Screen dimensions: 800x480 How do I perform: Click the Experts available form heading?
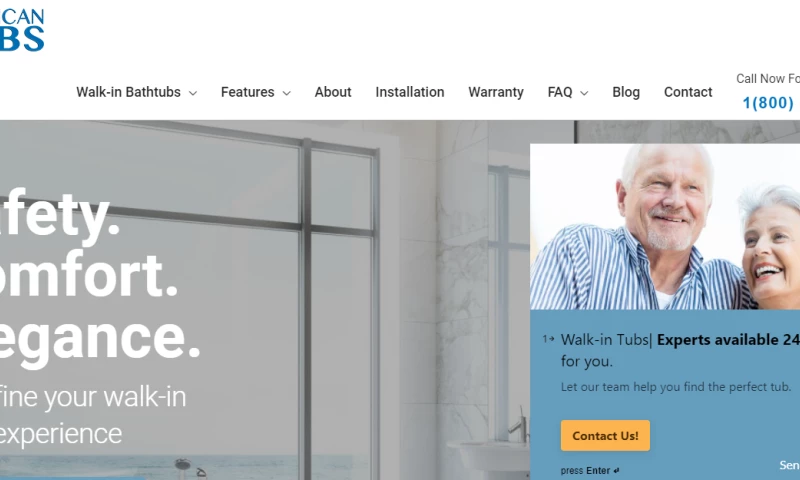pyautogui.click(x=680, y=350)
